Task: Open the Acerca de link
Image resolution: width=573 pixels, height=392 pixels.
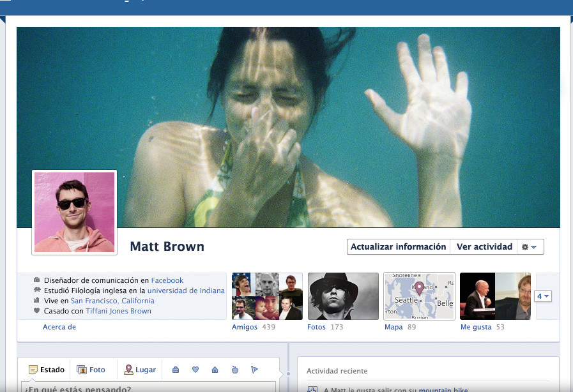Action: (x=59, y=327)
